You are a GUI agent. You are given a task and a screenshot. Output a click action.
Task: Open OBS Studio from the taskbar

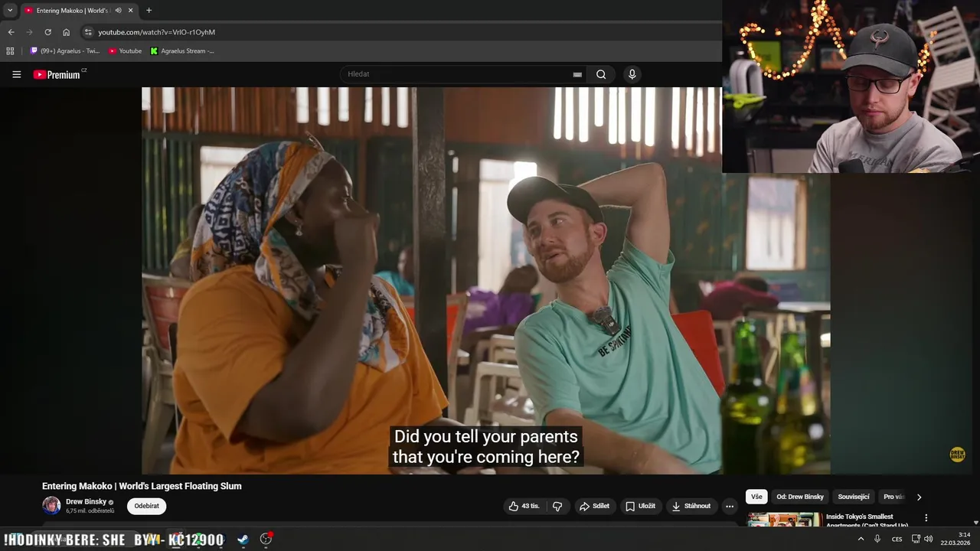(266, 539)
